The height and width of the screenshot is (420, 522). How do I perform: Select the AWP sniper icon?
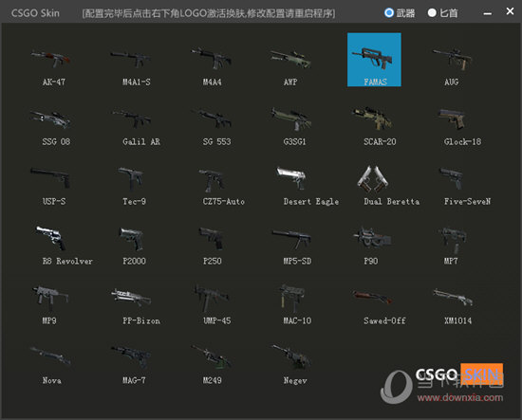pos(291,59)
